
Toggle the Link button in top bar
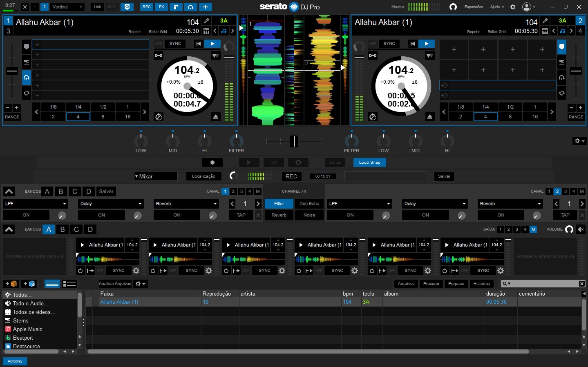click(x=97, y=7)
